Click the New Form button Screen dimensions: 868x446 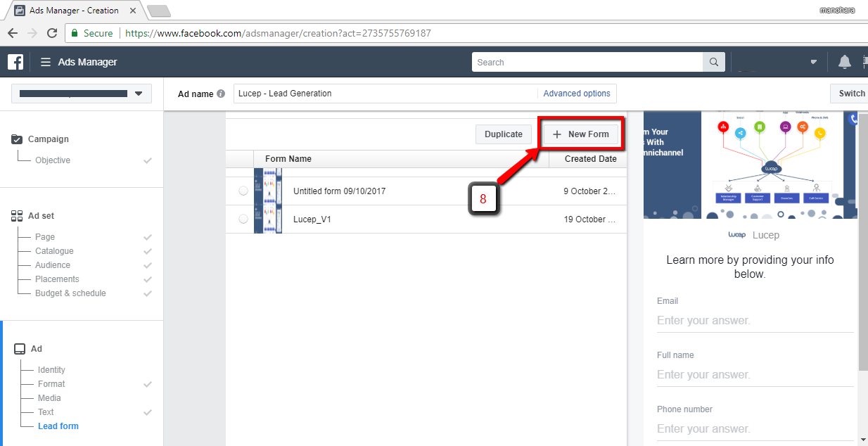581,134
